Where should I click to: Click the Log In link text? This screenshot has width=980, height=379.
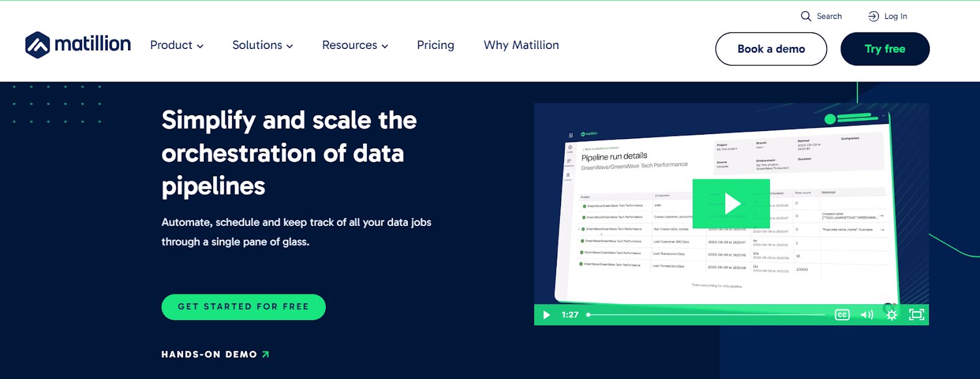pyautogui.click(x=895, y=17)
